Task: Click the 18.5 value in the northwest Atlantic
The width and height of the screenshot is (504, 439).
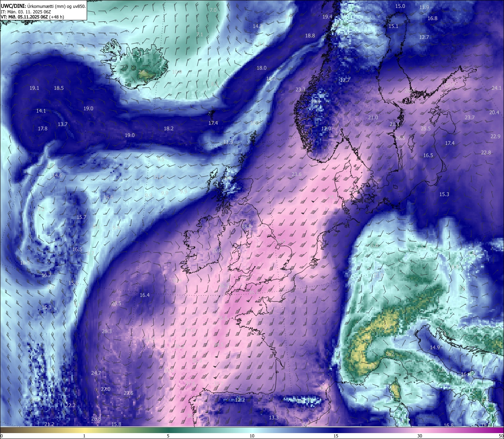Action: pos(59,88)
